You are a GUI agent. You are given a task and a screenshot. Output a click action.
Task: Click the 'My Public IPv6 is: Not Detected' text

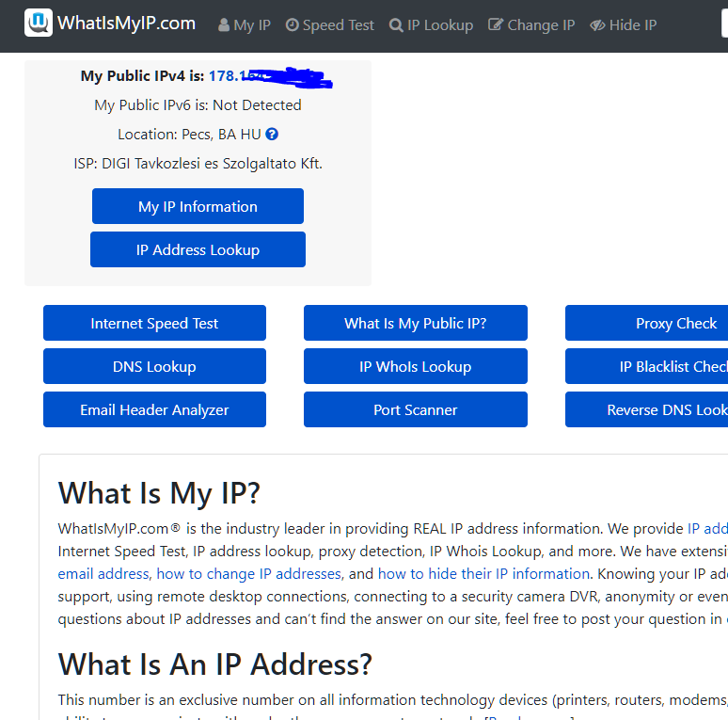point(198,105)
